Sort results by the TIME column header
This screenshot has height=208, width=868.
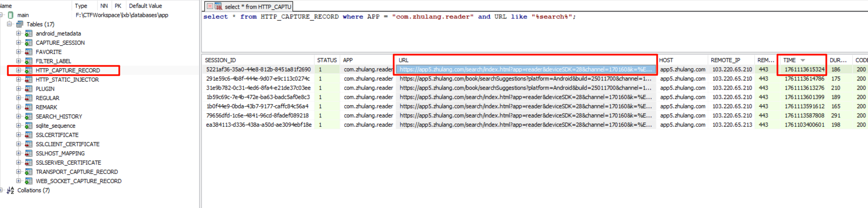click(789, 60)
